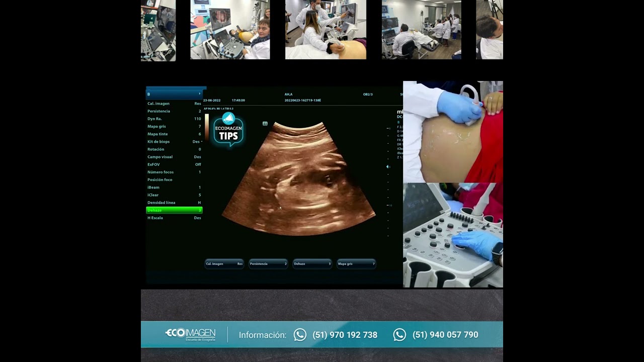This screenshot has height=362, width=644.
Task: Click the 'm' probe orientation marker
Action: 265,123
